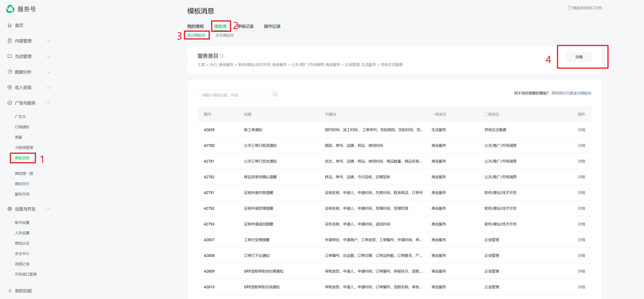Expand the 内容管理 menu chevron
This screenshot has width=644, height=299.
(49, 41)
